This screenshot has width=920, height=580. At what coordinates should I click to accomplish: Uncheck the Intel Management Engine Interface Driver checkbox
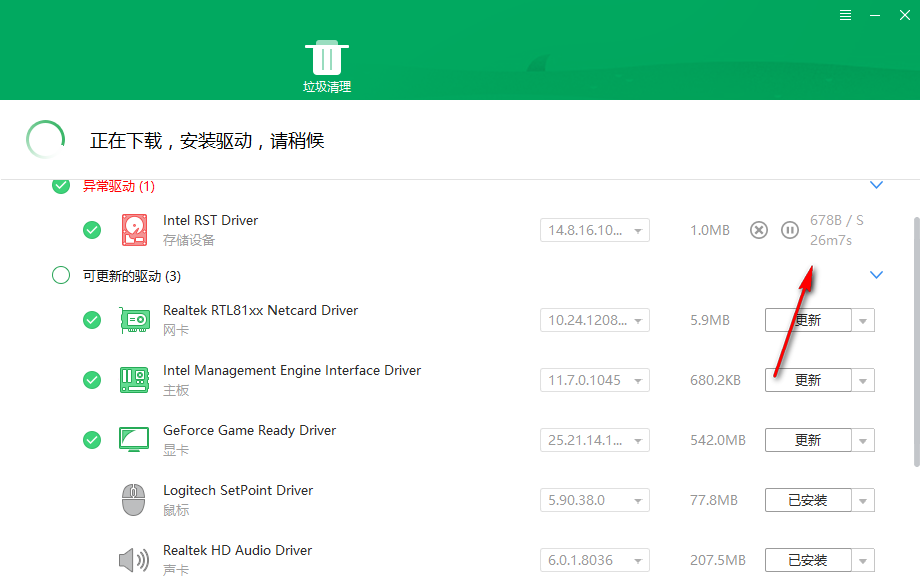pos(92,380)
